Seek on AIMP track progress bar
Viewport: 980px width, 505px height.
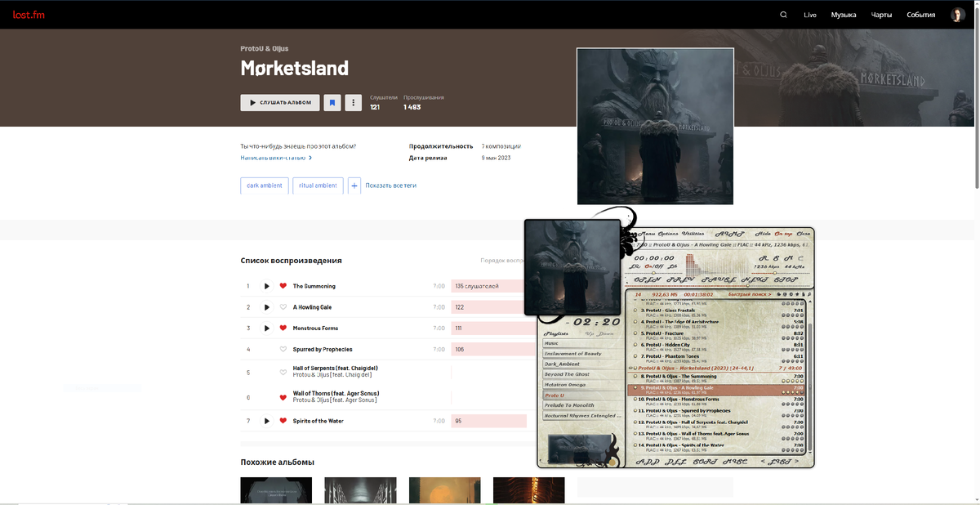[717, 286]
